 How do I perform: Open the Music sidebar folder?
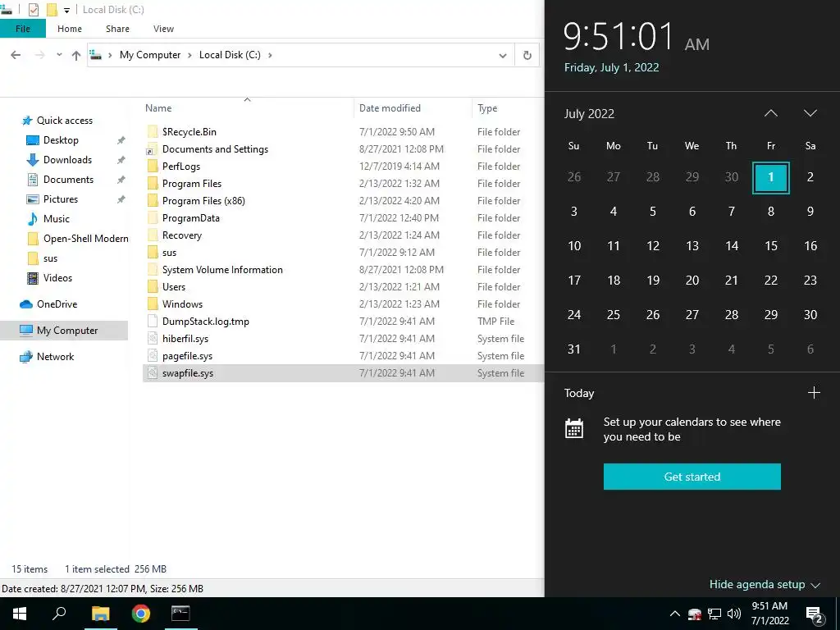point(57,219)
